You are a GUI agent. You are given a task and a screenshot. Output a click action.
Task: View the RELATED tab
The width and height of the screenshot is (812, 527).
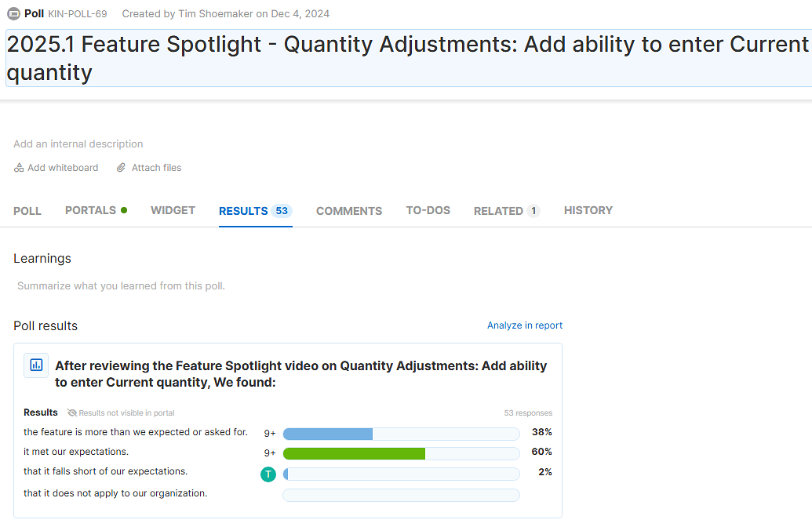[500, 210]
